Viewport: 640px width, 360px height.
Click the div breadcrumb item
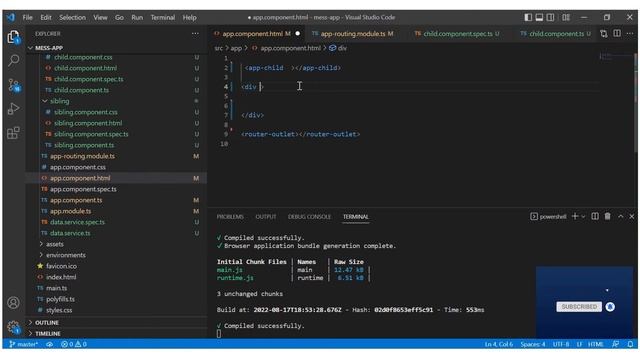338,48
